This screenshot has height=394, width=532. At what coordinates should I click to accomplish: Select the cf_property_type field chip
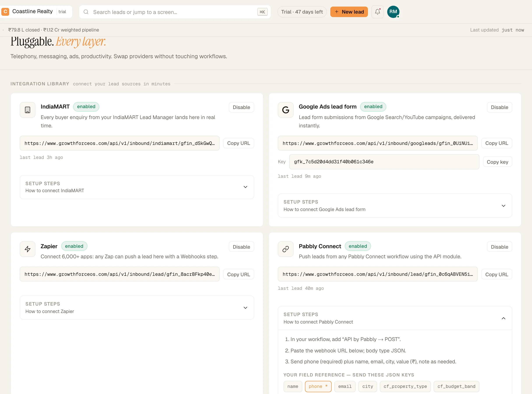click(405, 386)
